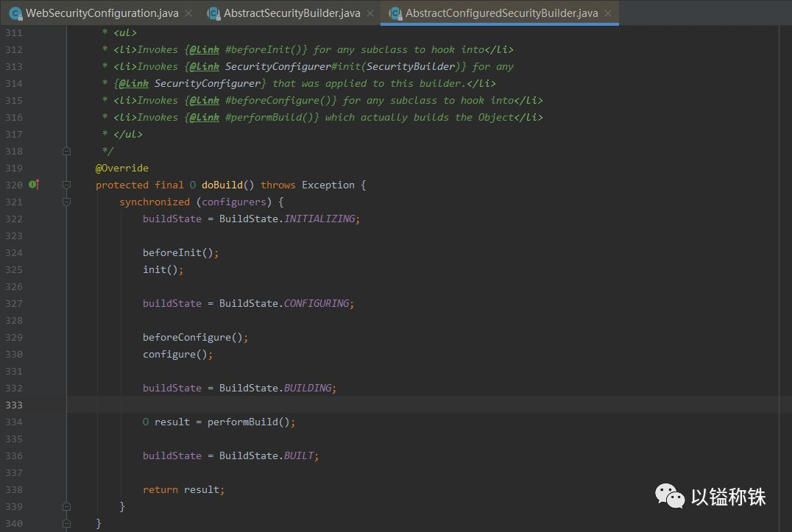
Task: Close the WebSecurityConfiguration.java tab
Action: click(188, 13)
